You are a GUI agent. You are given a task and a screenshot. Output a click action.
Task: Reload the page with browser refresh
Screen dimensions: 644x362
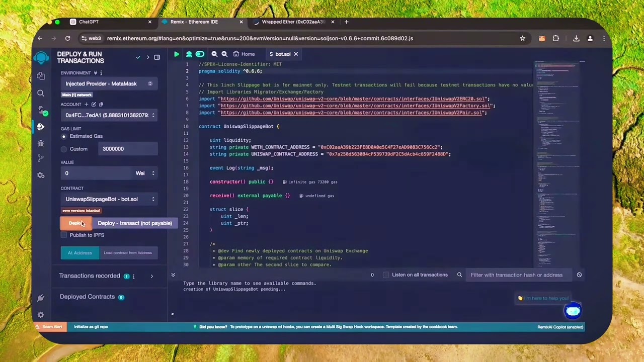tap(67, 38)
